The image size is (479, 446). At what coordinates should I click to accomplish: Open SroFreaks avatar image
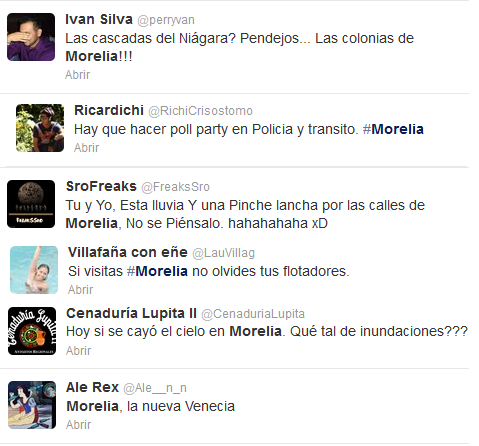click(x=31, y=204)
